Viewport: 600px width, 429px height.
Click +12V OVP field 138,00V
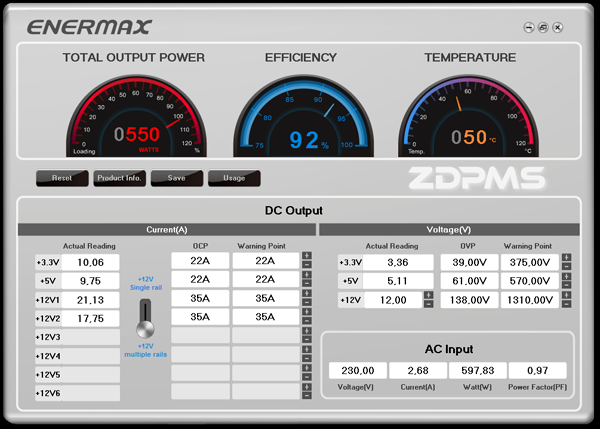(x=470, y=300)
